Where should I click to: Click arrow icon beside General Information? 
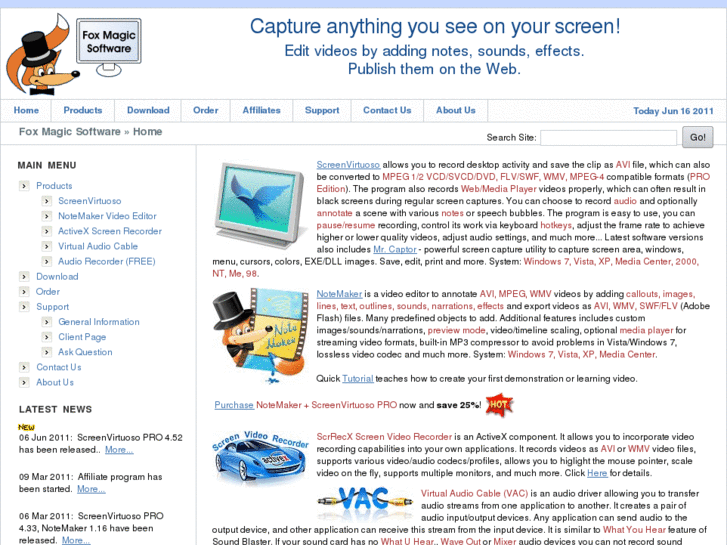(46, 322)
